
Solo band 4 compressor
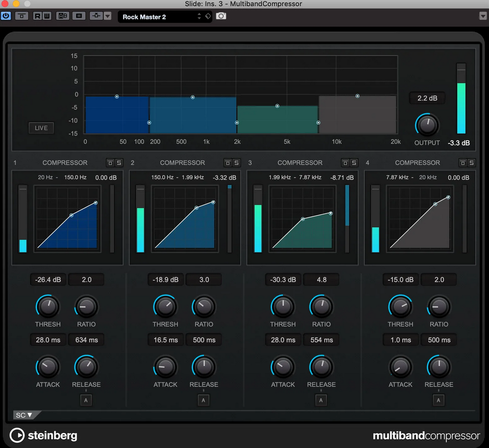point(471,163)
